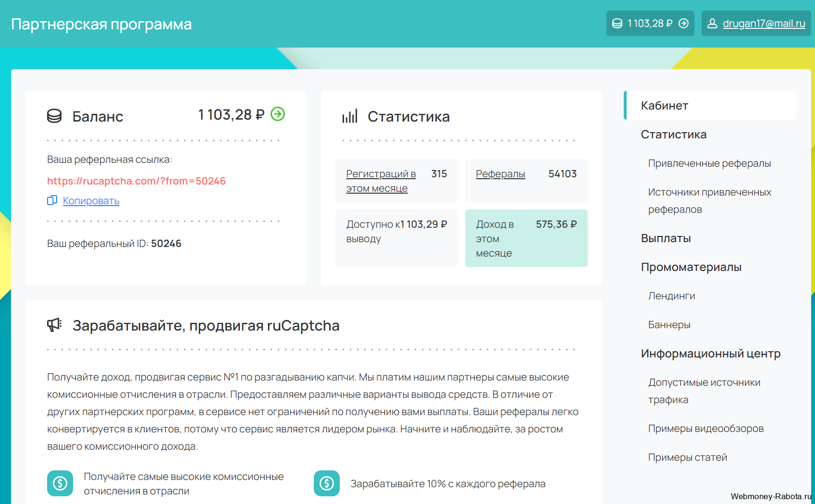Viewport: 815px width, 504px height.
Task: Click the 54103 referrals count
Action: (x=562, y=174)
